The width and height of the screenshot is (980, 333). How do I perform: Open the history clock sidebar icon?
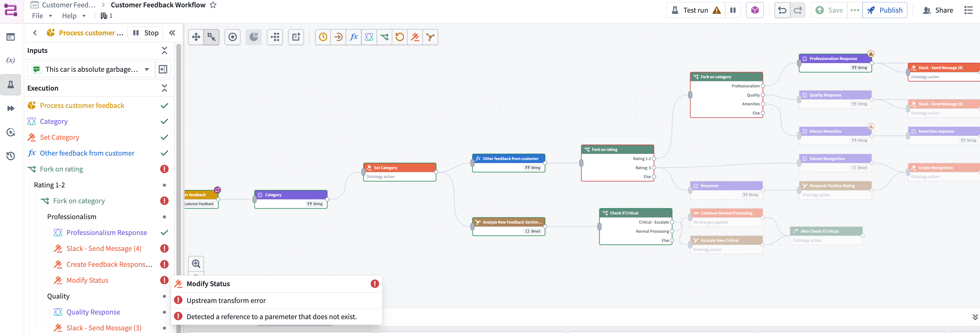[11, 156]
